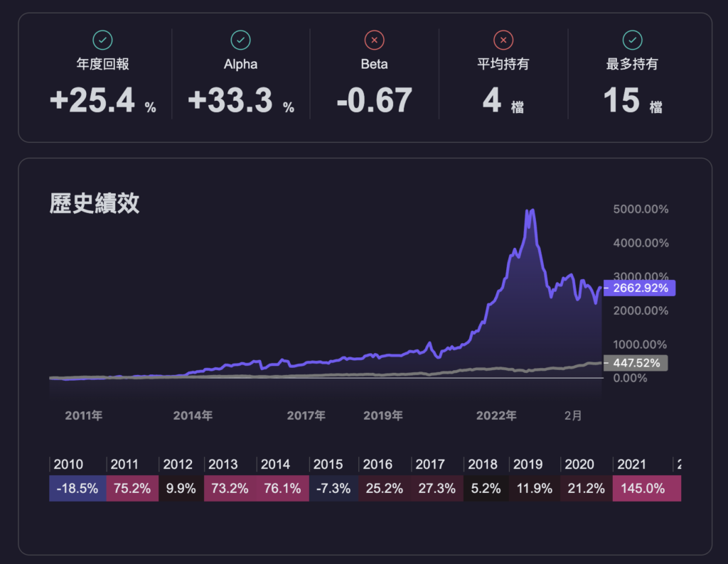The image size is (728, 564).
Task: Click the checkmark icon above Alpha
Action: pyautogui.click(x=240, y=40)
